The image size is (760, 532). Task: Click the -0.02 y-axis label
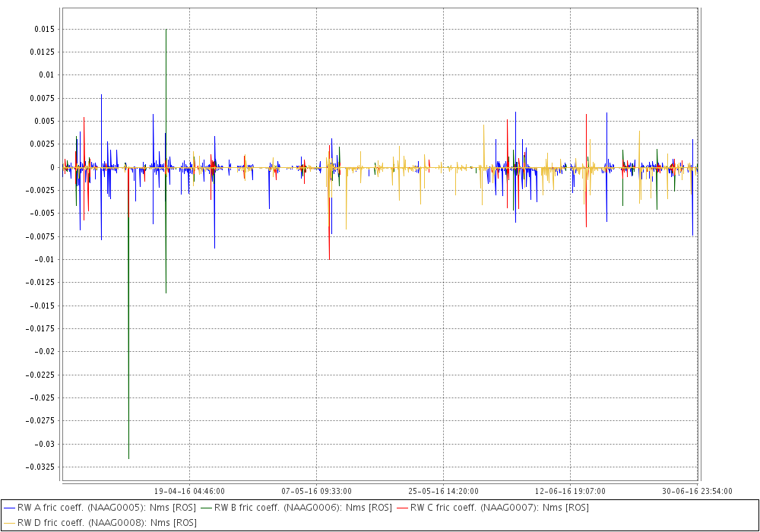[45, 351]
